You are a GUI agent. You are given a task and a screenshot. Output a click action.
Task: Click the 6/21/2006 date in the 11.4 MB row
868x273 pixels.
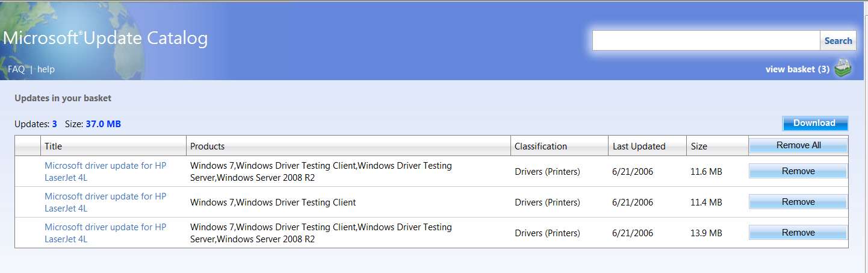coord(633,202)
